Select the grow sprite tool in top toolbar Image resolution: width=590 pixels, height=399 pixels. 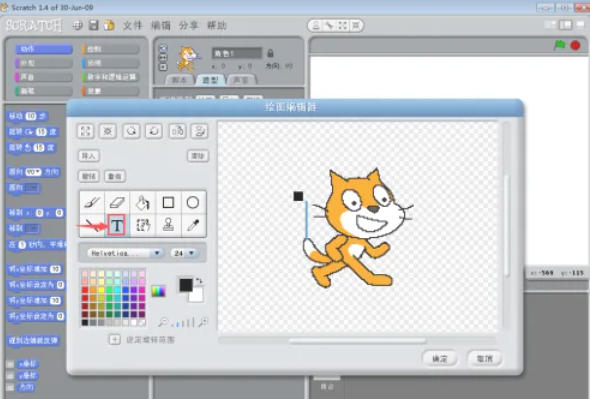[342, 26]
